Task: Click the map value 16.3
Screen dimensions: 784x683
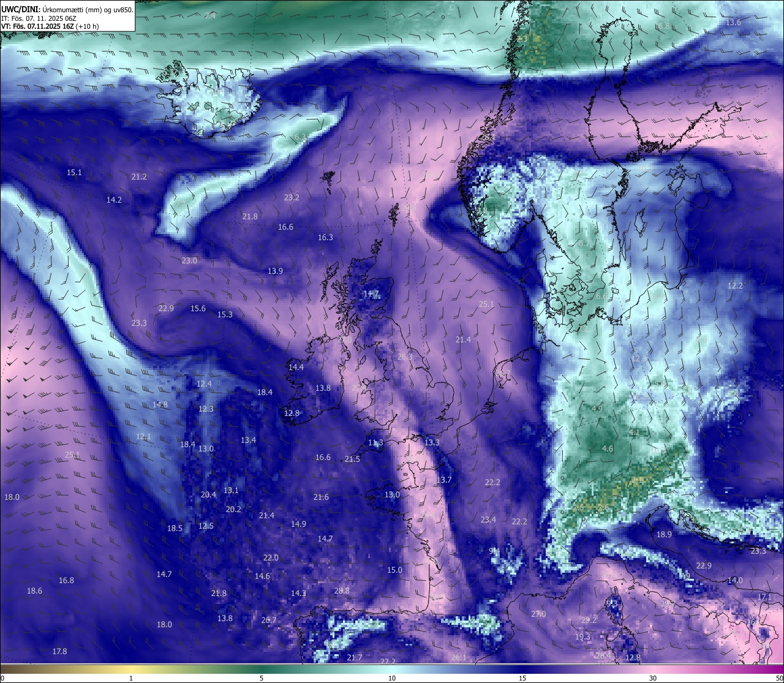Action: [325, 238]
